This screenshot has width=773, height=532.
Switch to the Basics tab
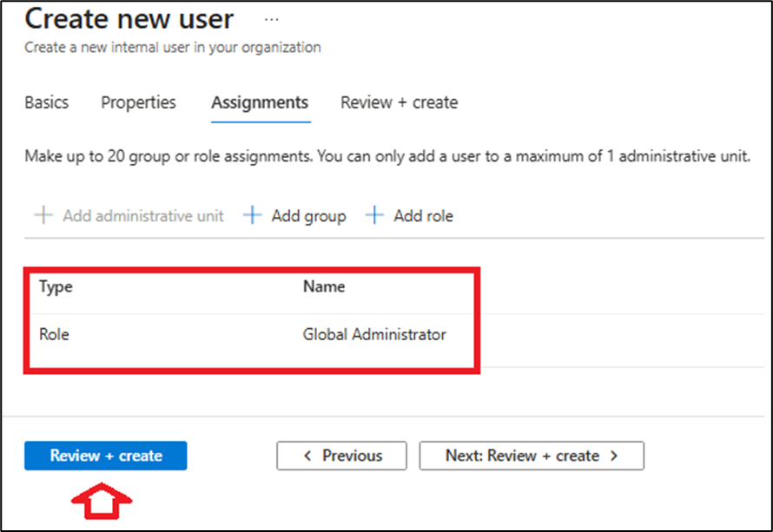point(46,102)
